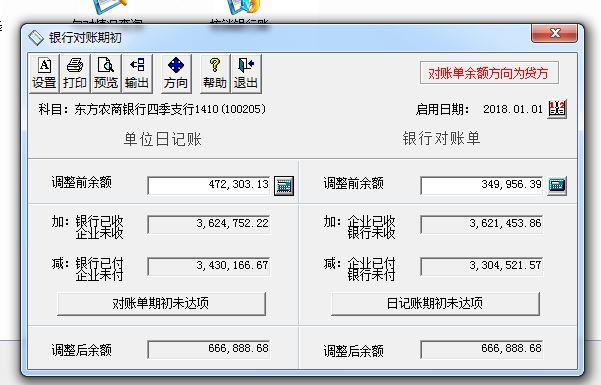
Task: Open calculator next to 349,956.39 balance
Action: point(557,186)
